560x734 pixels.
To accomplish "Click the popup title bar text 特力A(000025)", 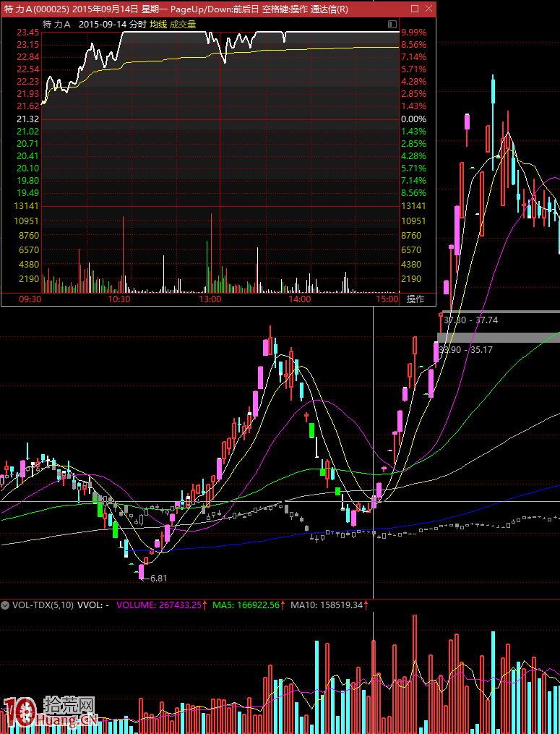I will point(37,9).
